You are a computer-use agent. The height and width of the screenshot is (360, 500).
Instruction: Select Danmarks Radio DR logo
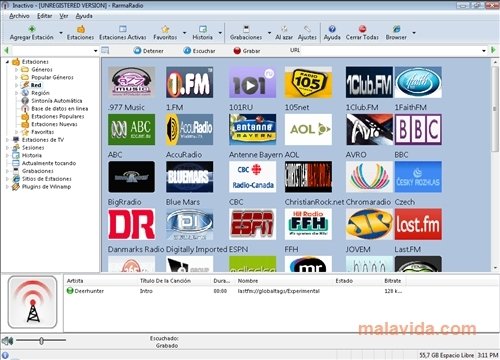click(x=132, y=224)
